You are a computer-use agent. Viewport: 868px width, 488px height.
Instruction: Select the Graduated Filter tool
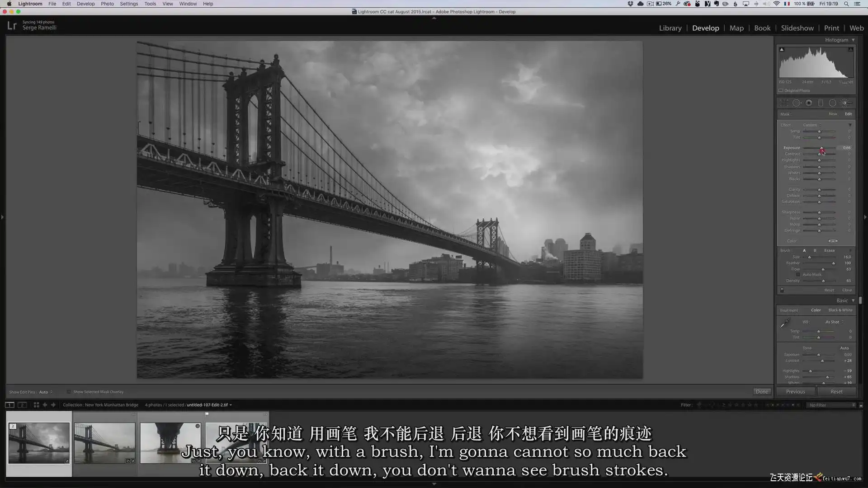[x=821, y=103]
